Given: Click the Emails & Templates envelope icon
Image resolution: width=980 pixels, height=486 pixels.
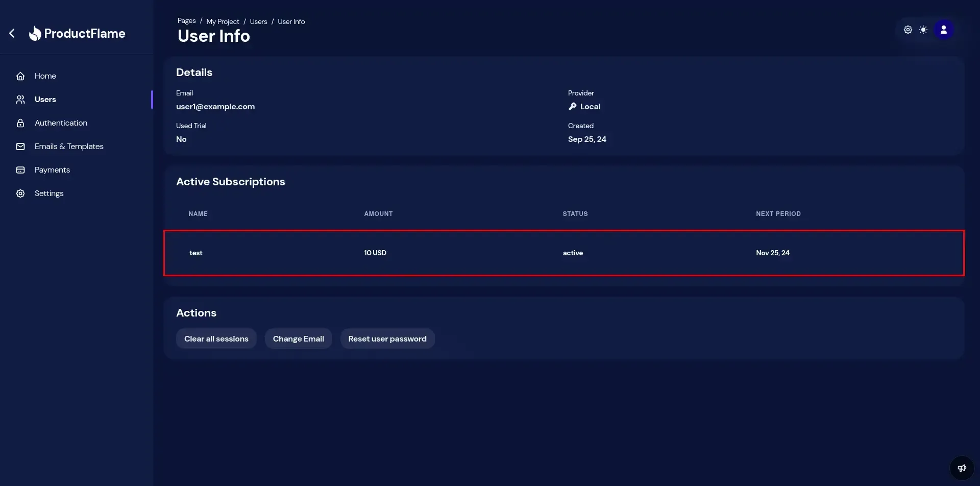Looking at the screenshot, I should pos(20,147).
